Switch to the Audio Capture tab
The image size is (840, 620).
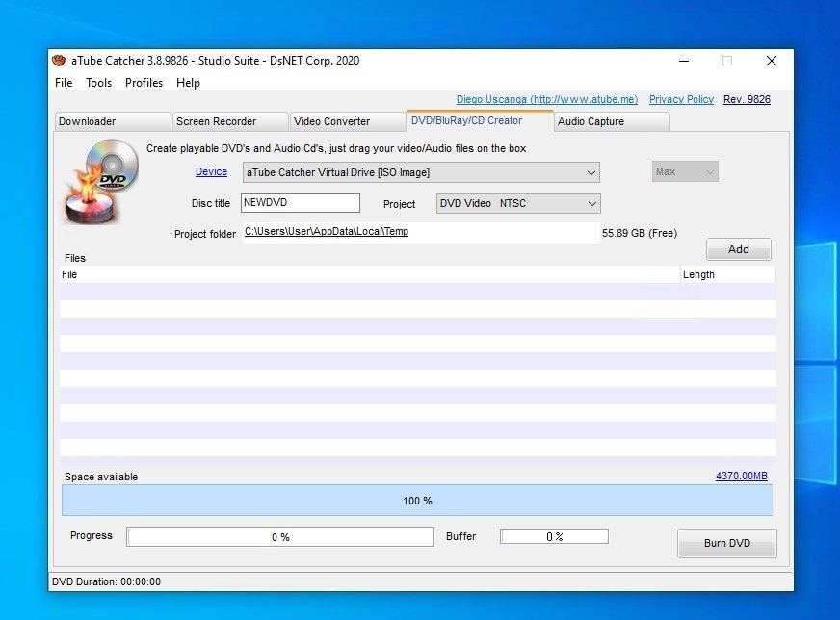(x=612, y=121)
